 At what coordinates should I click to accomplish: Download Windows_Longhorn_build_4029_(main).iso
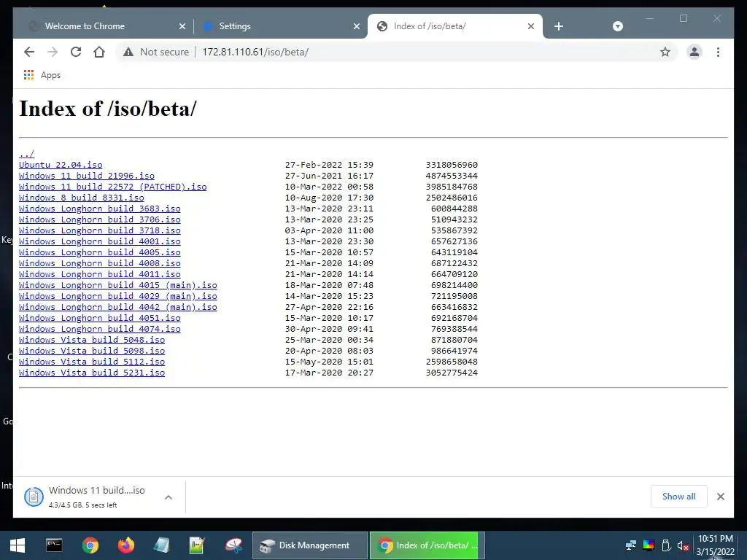[118, 296]
